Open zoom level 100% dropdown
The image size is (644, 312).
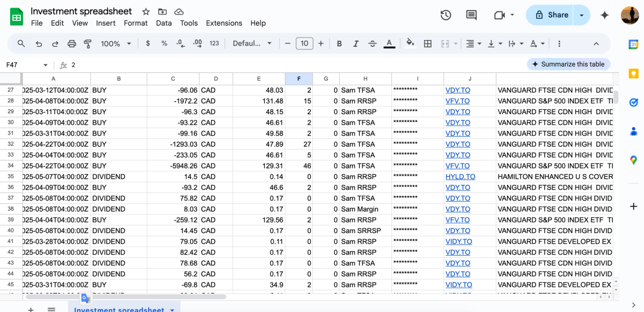coord(115,43)
